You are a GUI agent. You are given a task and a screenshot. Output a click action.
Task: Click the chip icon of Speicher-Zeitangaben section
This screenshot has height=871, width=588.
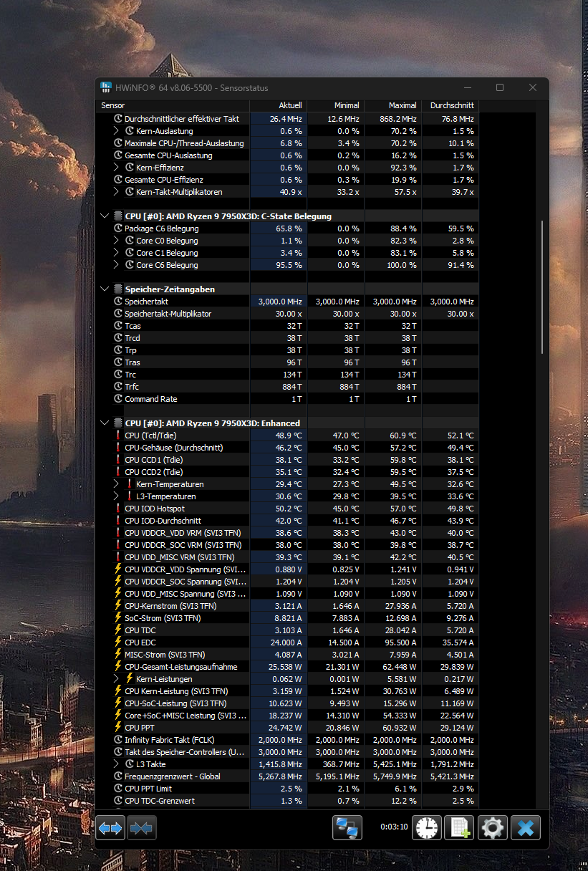coord(118,289)
